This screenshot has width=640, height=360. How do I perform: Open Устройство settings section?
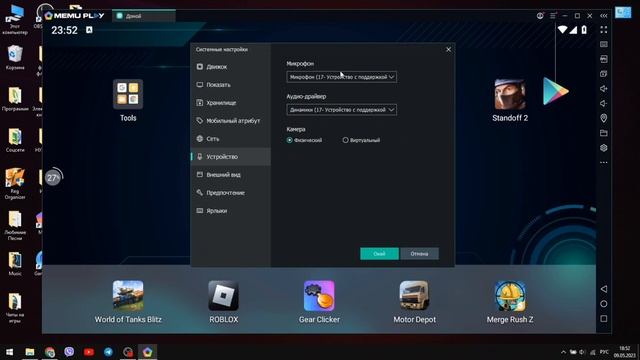coord(230,156)
